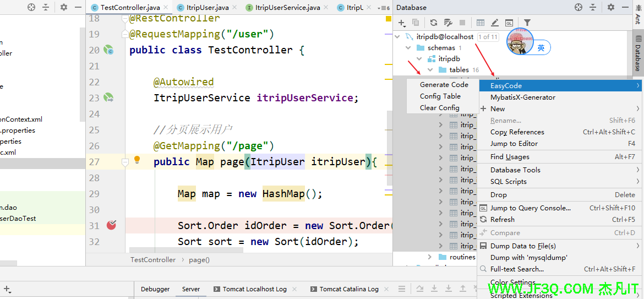This screenshot has width=644, height=299.
Task: Click the table editor grid icon
Action: (481, 23)
